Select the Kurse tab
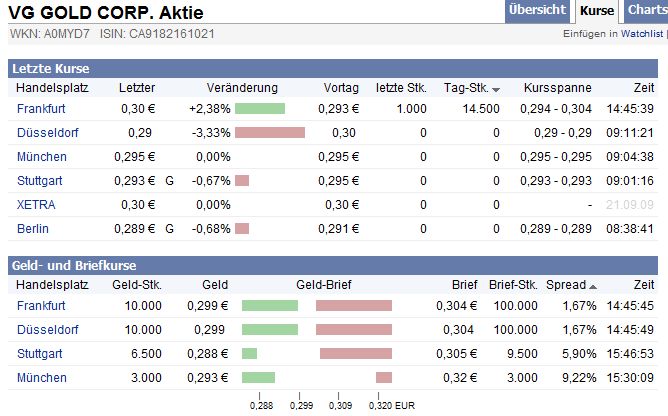Image resolution: width=668 pixels, height=416 pixels. point(598,10)
